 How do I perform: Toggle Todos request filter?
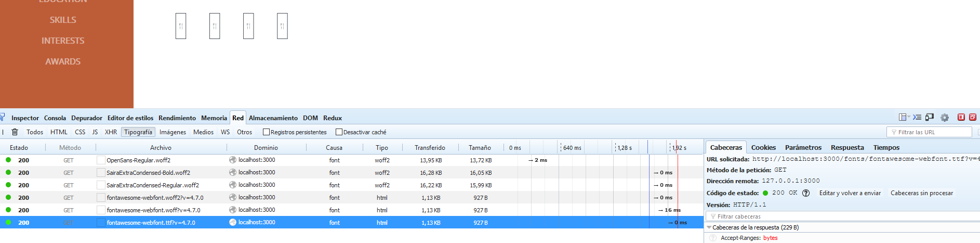click(x=35, y=132)
